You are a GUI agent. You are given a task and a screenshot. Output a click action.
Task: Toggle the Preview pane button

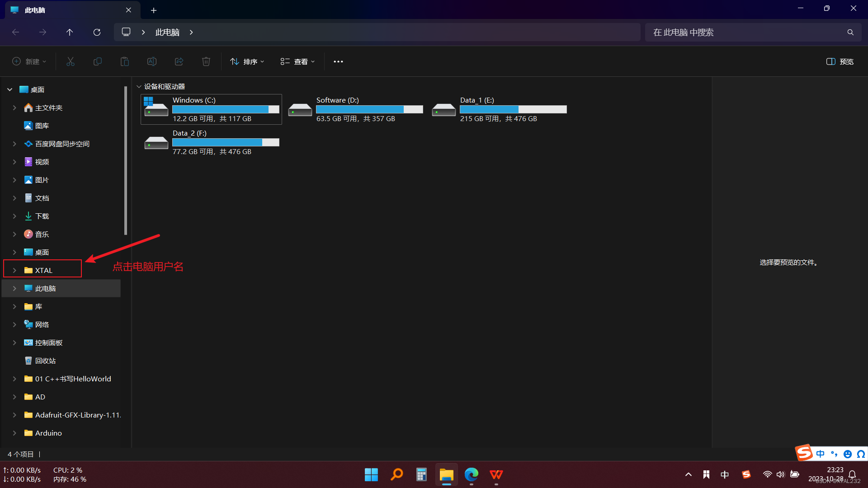click(840, 61)
